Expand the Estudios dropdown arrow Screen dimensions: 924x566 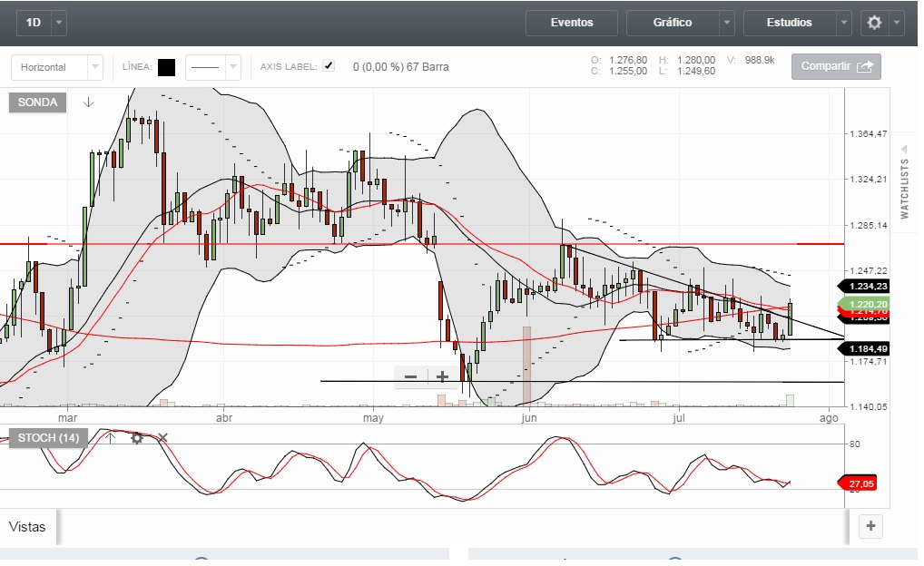tap(844, 23)
